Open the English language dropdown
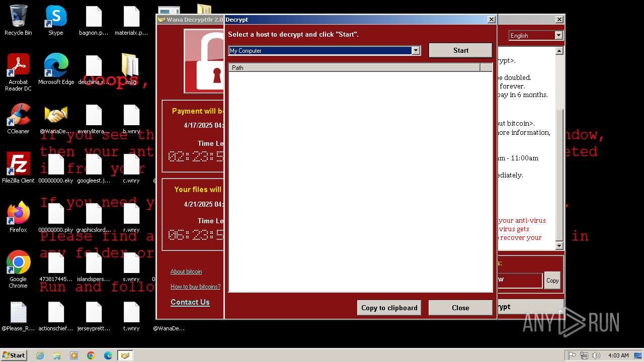Screen dimensions: 644x362 coord(558,35)
